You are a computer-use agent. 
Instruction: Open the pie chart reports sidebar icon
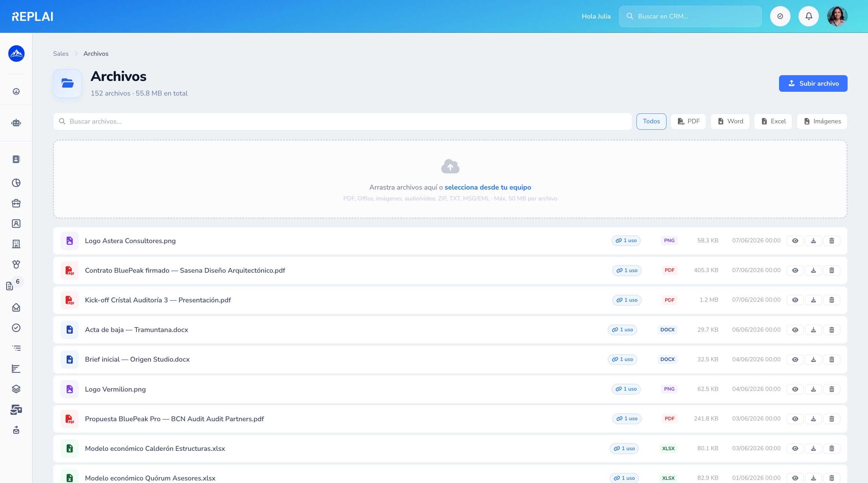[16, 183]
